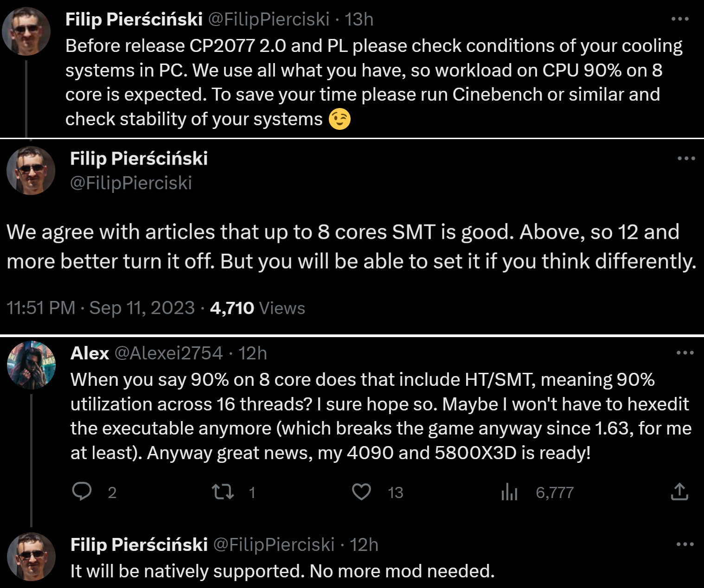Open more options menu on Alex's tweet
Image resolution: width=704 pixels, height=588 pixels.
click(685, 353)
